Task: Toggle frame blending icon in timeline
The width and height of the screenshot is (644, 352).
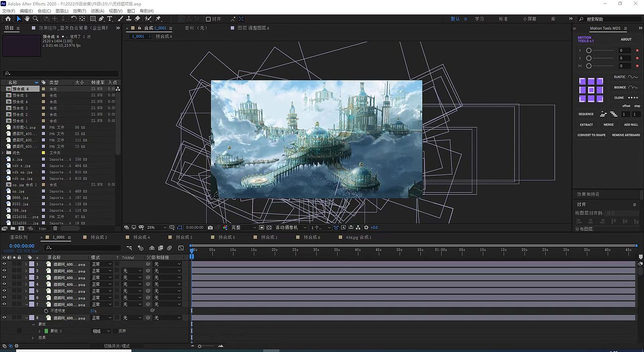Action: [x=160, y=248]
